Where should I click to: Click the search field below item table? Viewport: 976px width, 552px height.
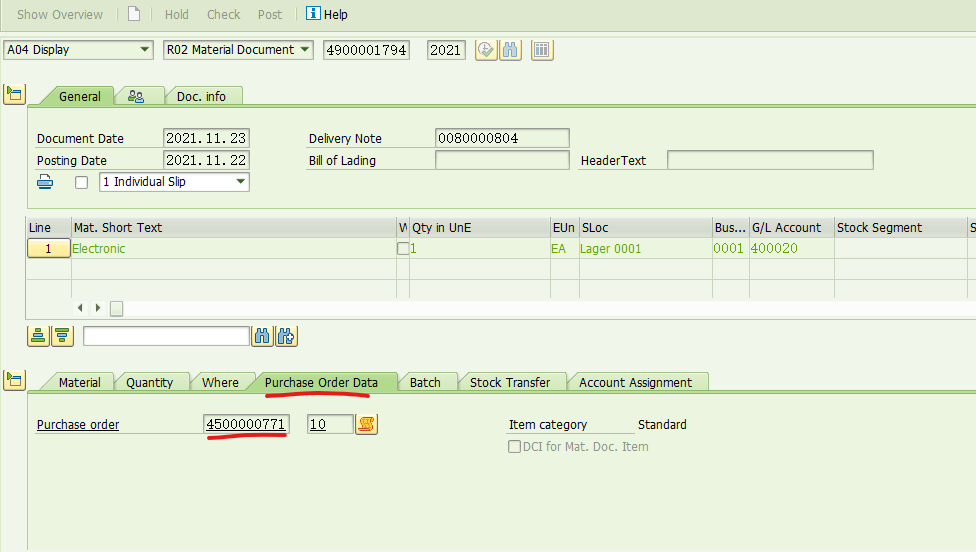[166, 336]
